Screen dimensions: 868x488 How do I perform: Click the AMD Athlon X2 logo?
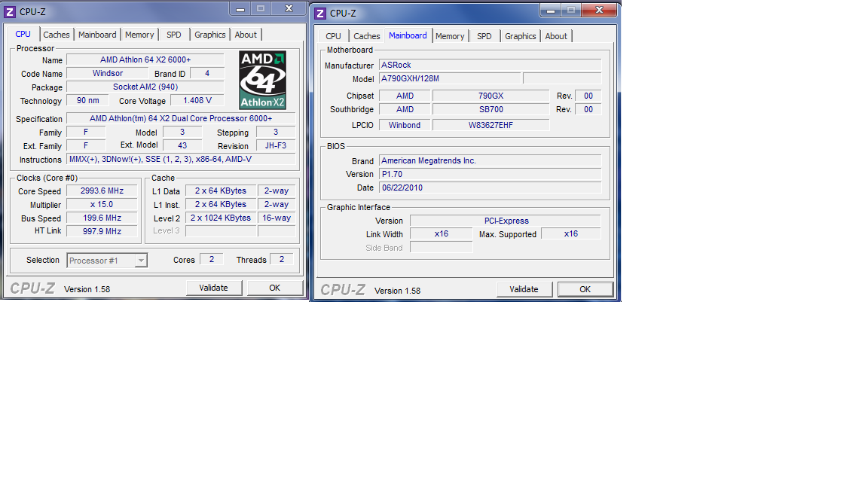tap(262, 81)
